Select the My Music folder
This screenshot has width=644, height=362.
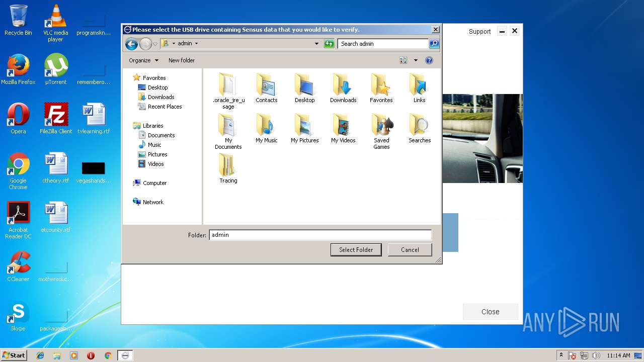tap(267, 128)
